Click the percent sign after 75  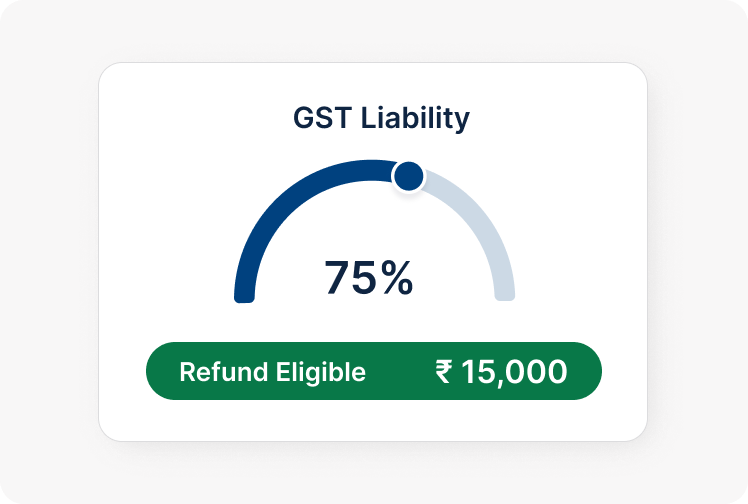point(395,278)
